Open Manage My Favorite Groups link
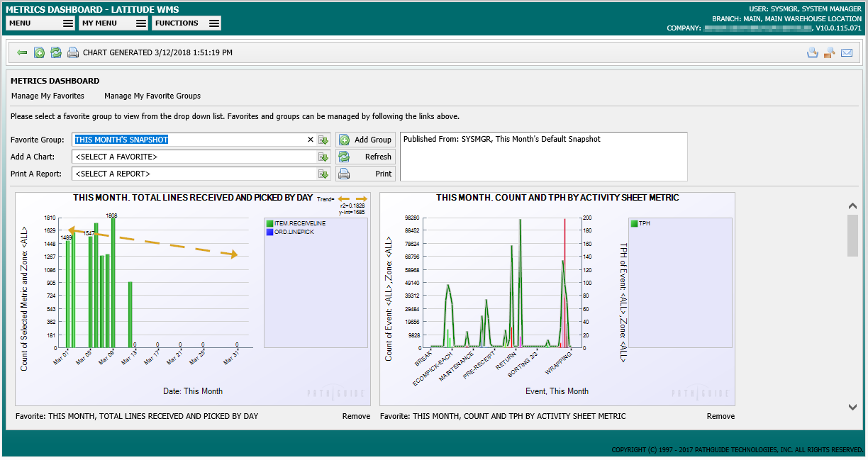This screenshot has height=460, width=868. coord(152,96)
